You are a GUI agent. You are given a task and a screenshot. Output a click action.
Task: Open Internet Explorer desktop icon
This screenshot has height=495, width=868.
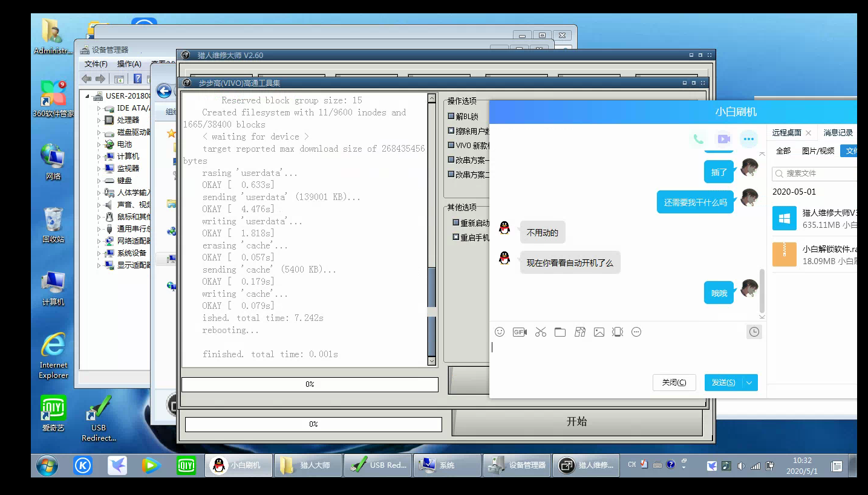point(53,355)
